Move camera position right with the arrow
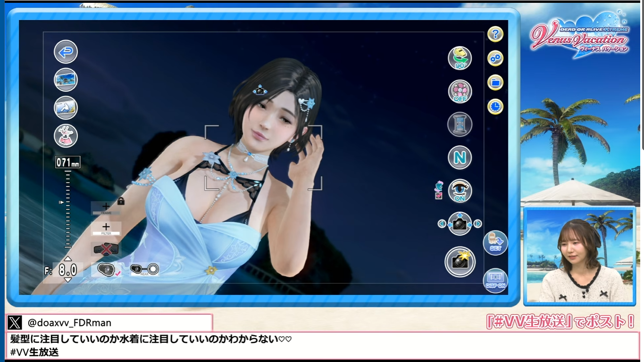The image size is (644, 362). [x=478, y=224]
